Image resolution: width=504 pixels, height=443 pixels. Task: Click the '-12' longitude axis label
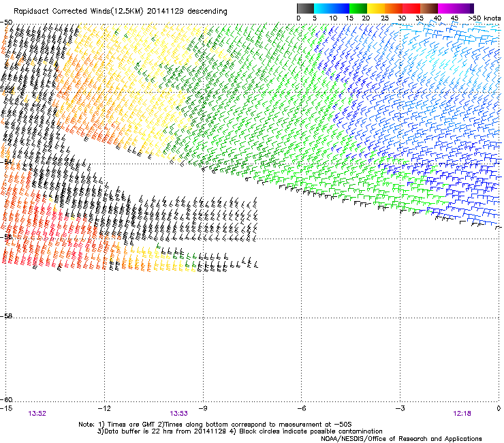coord(104,408)
